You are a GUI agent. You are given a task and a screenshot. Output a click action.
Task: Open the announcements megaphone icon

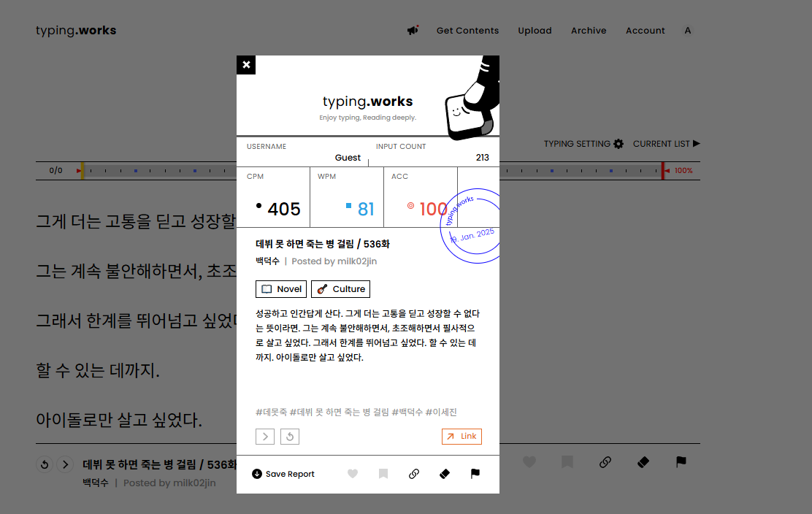[x=413, y=30]
